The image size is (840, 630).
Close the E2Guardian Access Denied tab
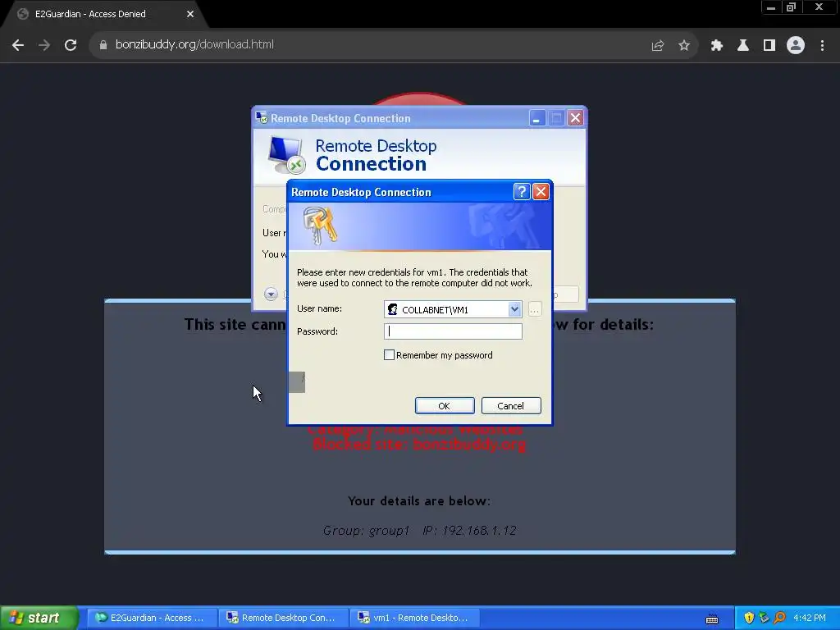[190, 14]
